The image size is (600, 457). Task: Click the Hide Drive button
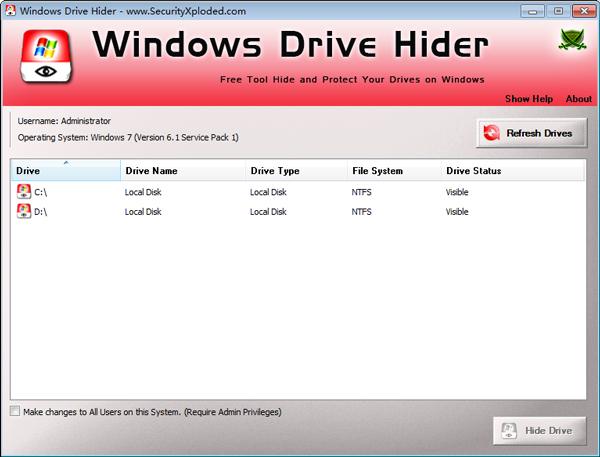click(540, 431)
